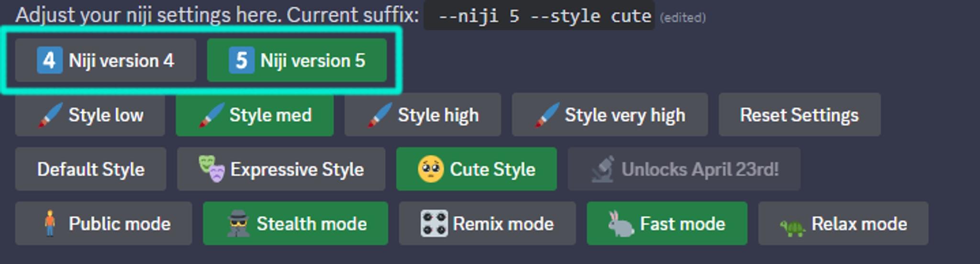Switch to Relax mode
This screenshot has height=264, width=980.
click(x=843, y=223)
